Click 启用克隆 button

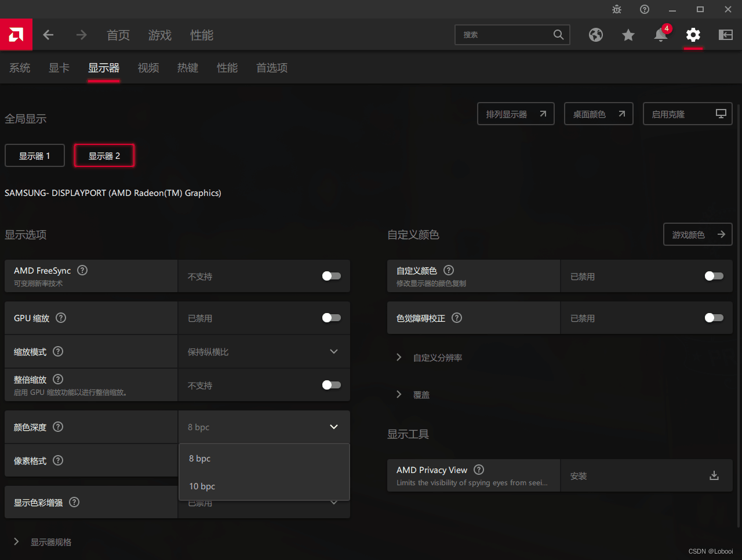point(688,114)
